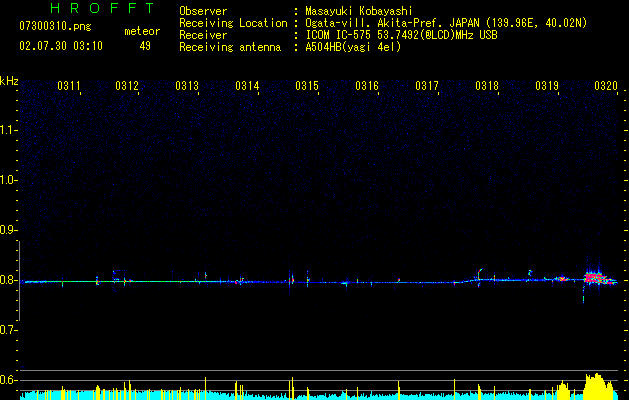Select the ICOM IC-575 53.7492 MHz receiver text

pos(401,35)
